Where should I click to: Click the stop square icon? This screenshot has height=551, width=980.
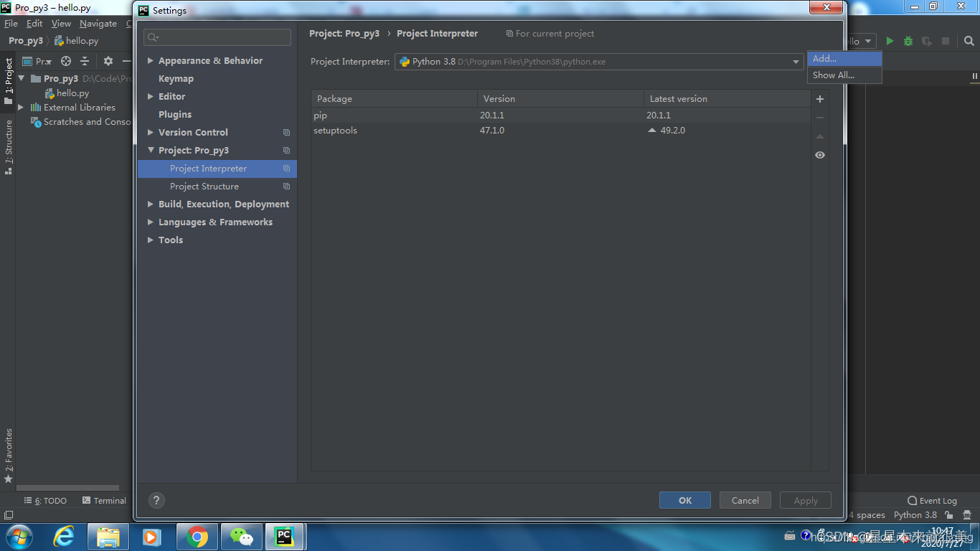click(x=946, y=42)
